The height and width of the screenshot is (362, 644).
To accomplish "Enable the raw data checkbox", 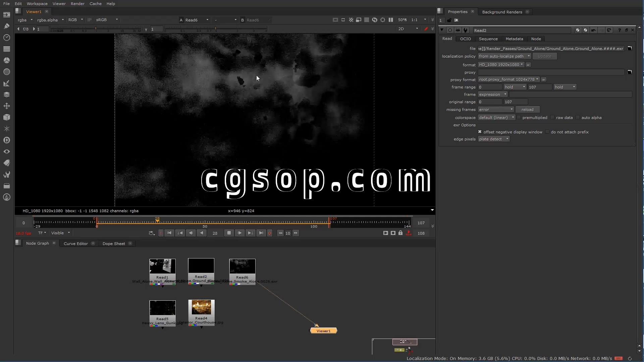I will (552, 118).
